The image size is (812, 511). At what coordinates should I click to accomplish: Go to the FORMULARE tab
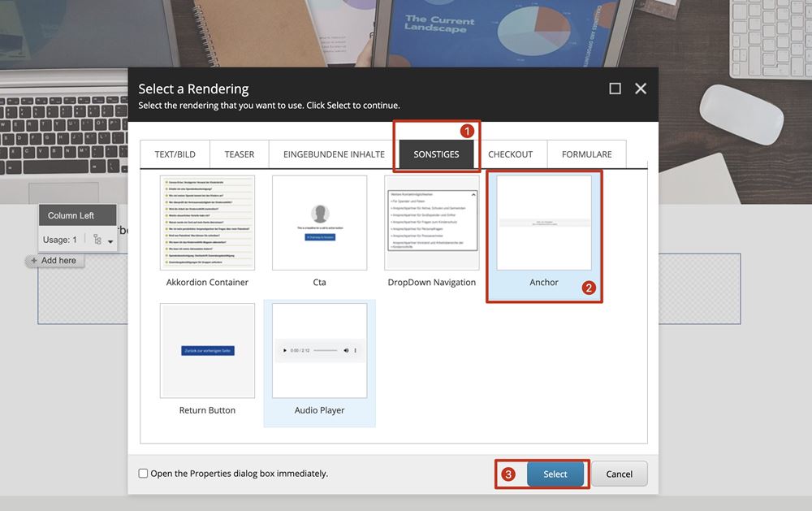click(586, 154)
